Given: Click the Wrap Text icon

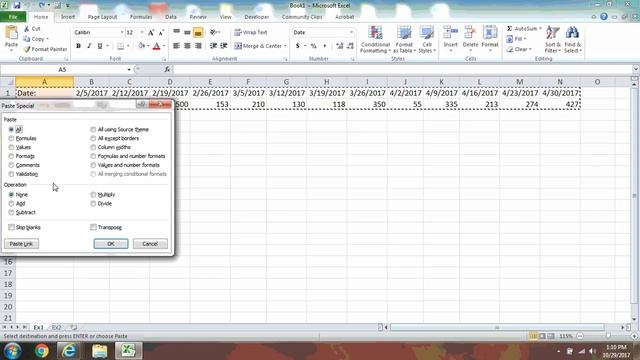Looking at the screenshot, I should (x=238, y=32).
